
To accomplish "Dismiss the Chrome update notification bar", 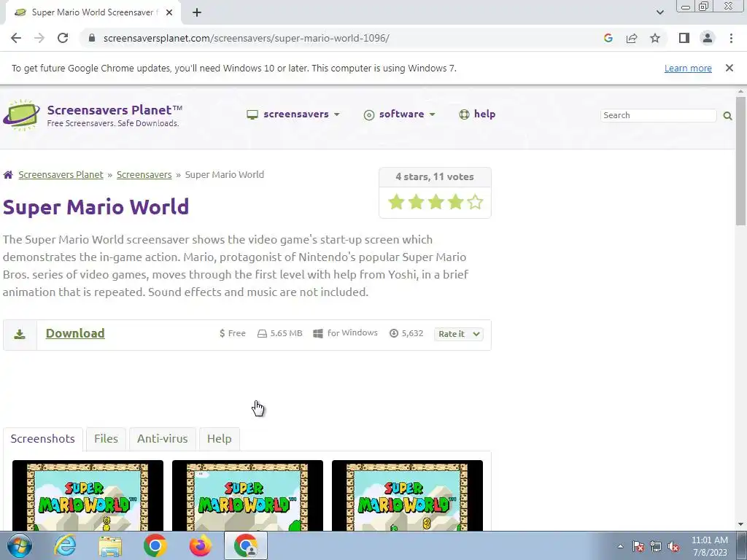I will point(729,68).
